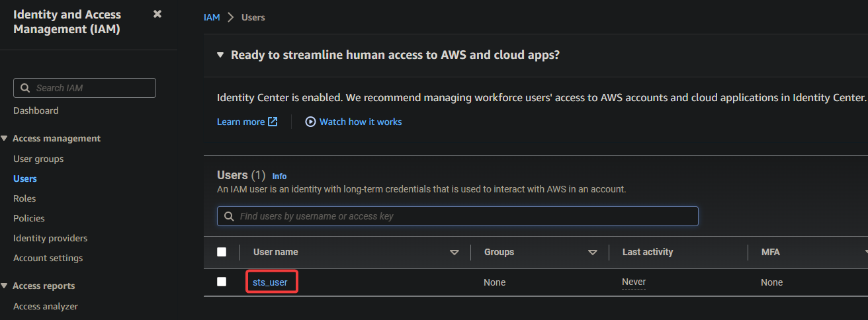Click the magnifier icon in Search IAM

[26, 88]
